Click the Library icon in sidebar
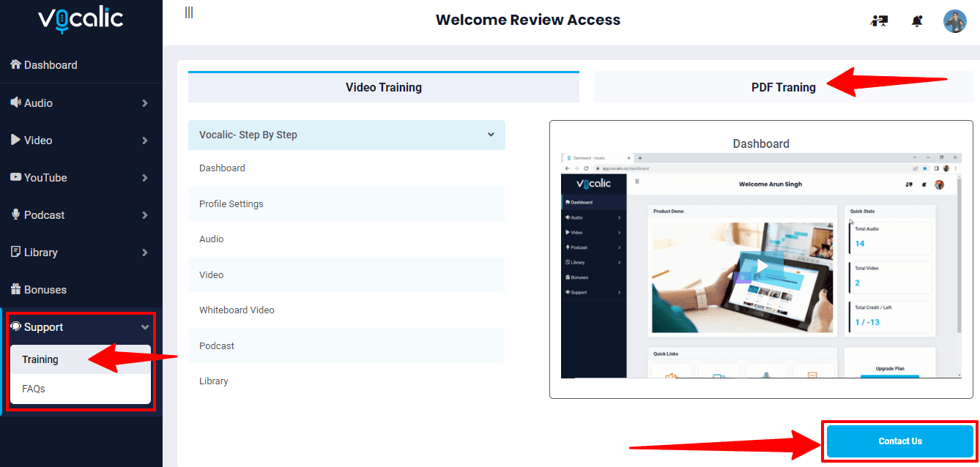Screen dimensions: 980x467 pos(15,252)
